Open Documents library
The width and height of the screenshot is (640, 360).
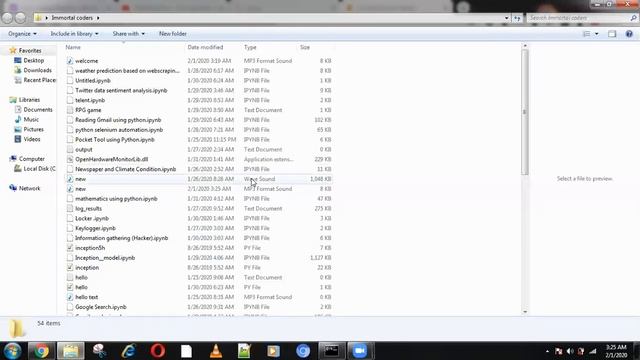click(38, 110)
